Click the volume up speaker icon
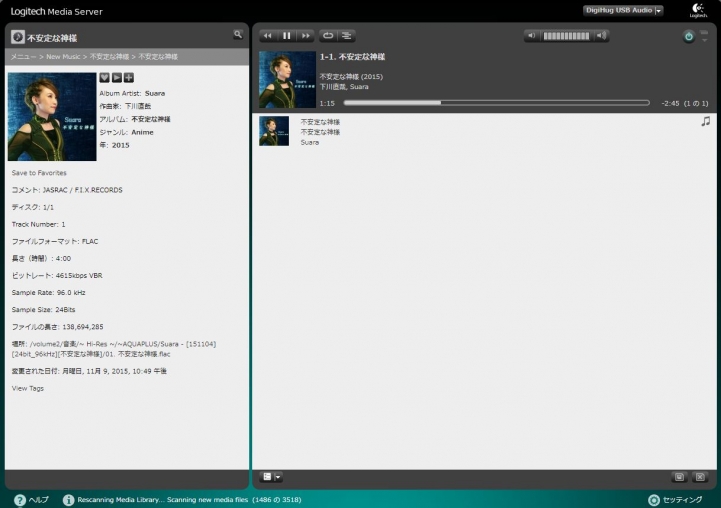The width and height of the screenshot is (721, 508). tap(601, 35)
